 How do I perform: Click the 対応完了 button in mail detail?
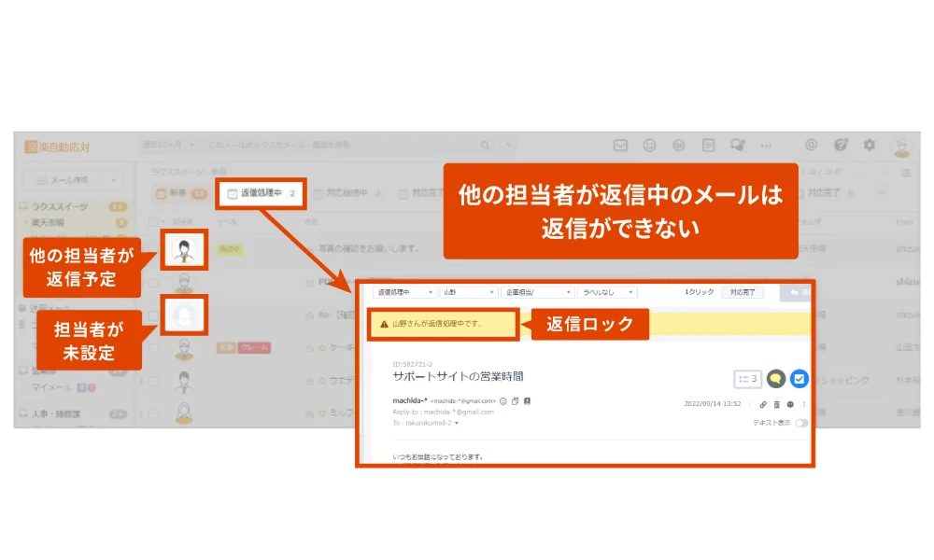(x=743, y=292)
